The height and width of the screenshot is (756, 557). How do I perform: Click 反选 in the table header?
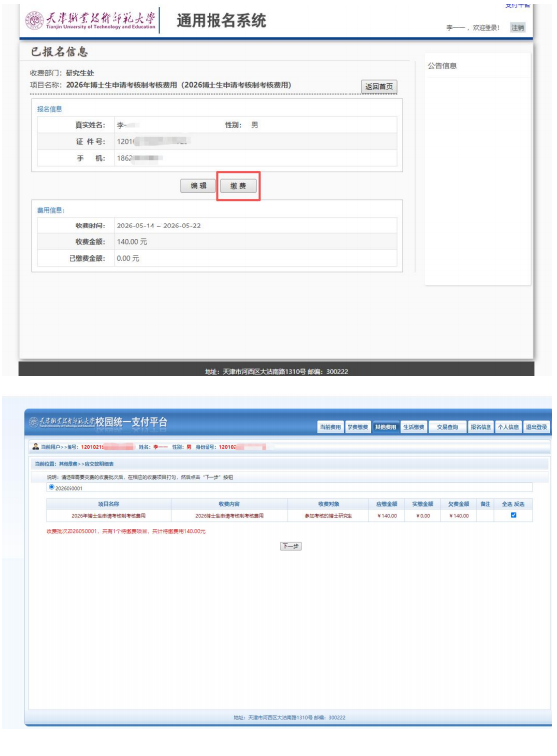coord(519,504)
